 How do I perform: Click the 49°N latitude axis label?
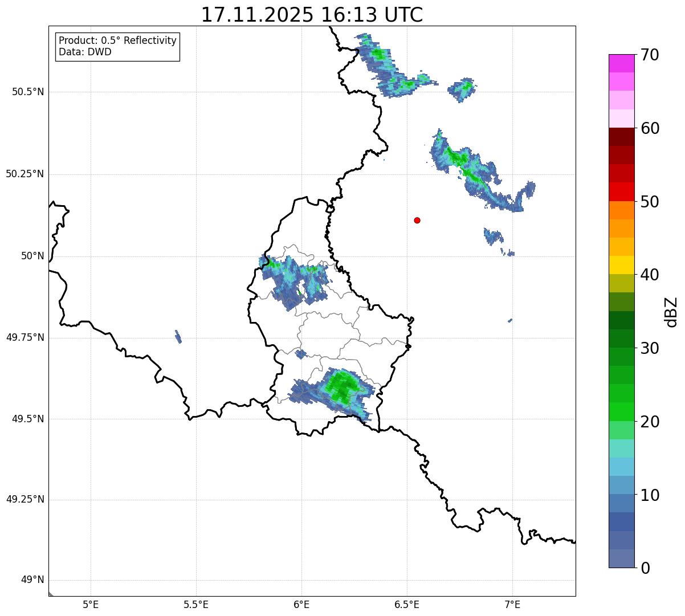32,580
